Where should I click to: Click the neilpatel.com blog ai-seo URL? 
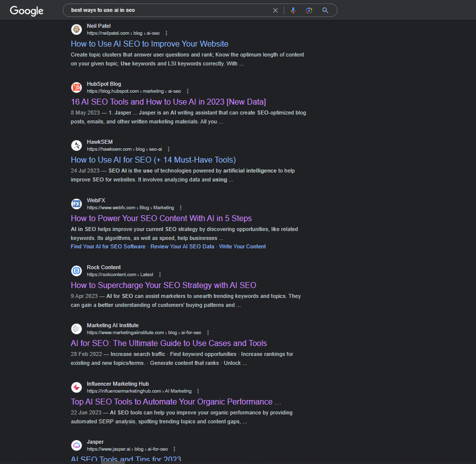(123, 33)
